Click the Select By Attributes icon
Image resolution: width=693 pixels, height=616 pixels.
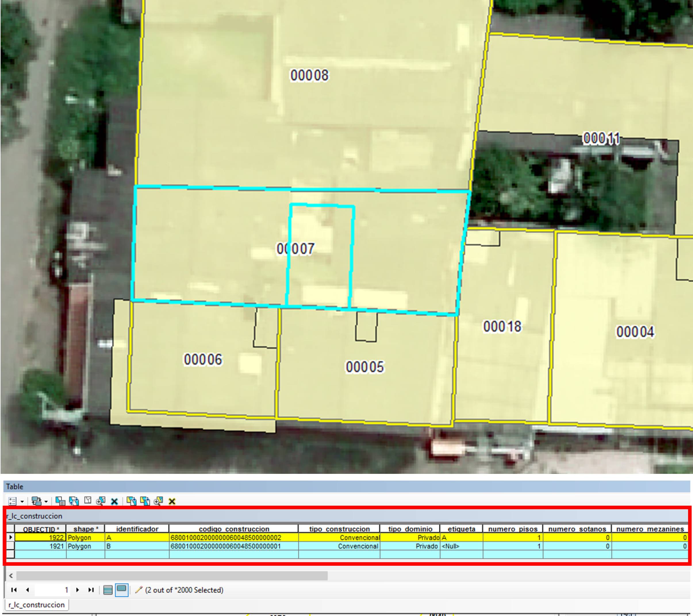pos(60,501)
